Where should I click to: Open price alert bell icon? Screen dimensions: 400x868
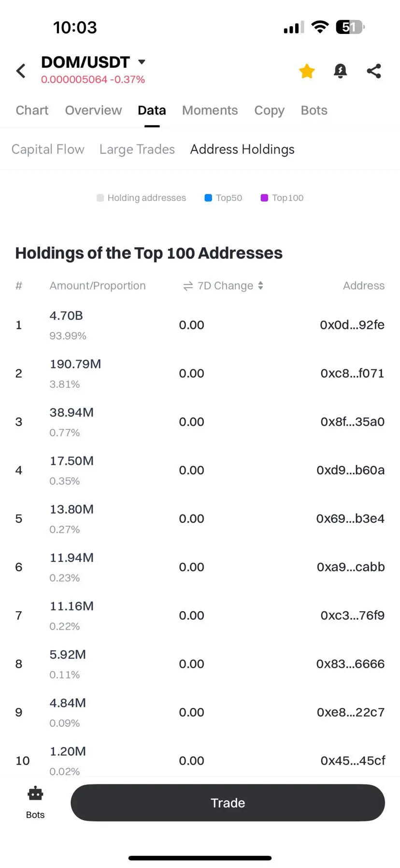coord(340,71)
